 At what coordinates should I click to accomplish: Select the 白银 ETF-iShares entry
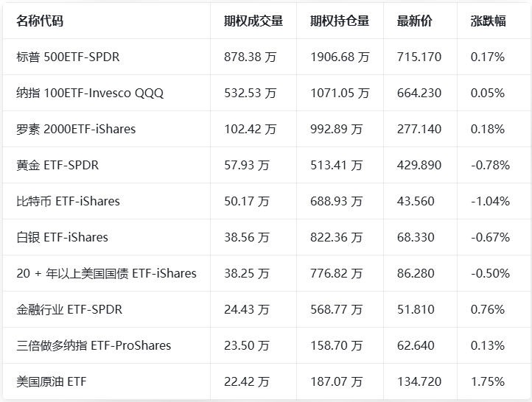[x=62, y=237]
